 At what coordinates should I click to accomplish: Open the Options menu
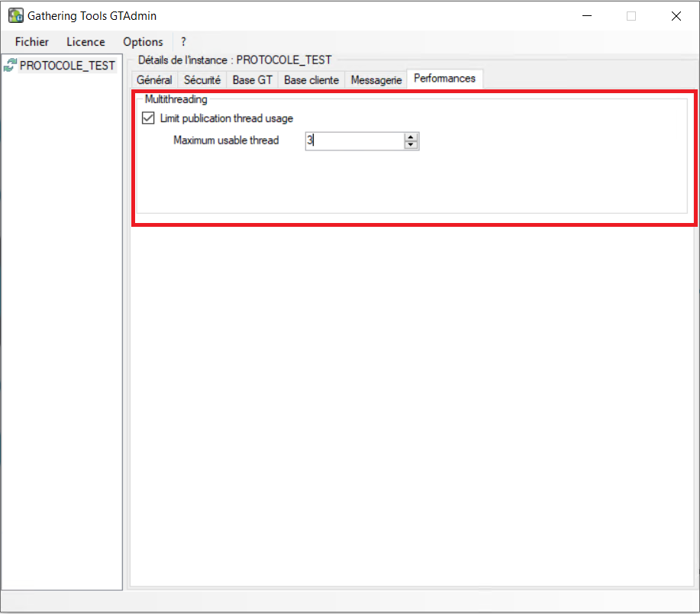tap(143, 42)
